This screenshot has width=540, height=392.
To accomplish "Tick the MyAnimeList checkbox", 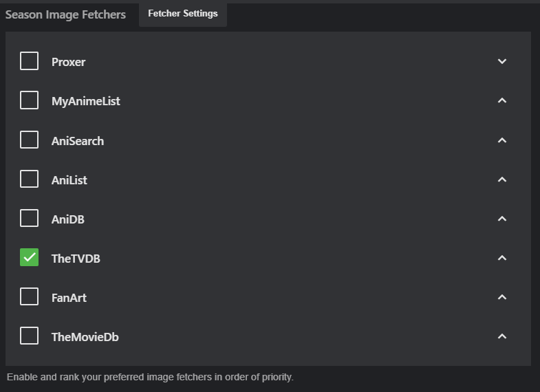I will (x=29, y=100).
